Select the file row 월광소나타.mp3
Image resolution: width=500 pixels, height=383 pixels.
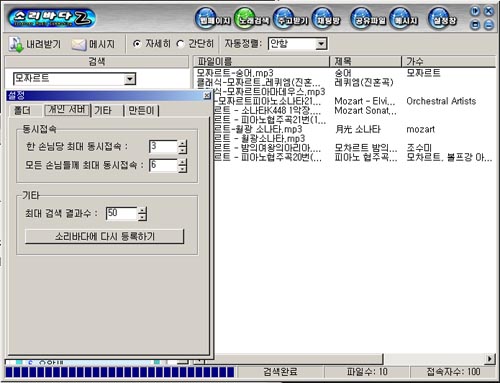(x=259, y=138)
